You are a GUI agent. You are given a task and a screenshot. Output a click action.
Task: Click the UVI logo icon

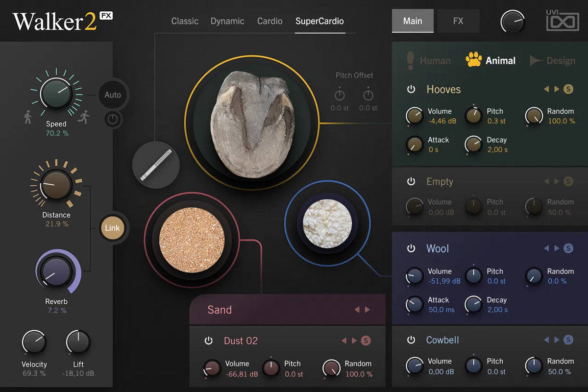563,22
